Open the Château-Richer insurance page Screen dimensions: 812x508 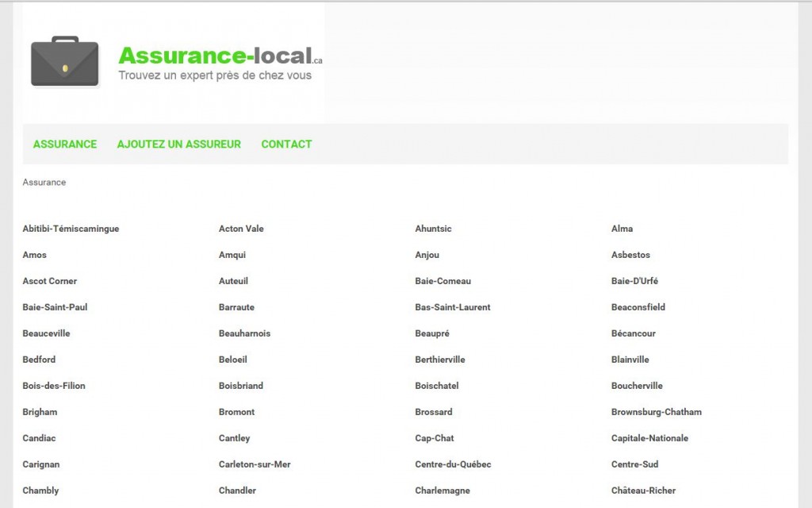click(x=642, y=491)
